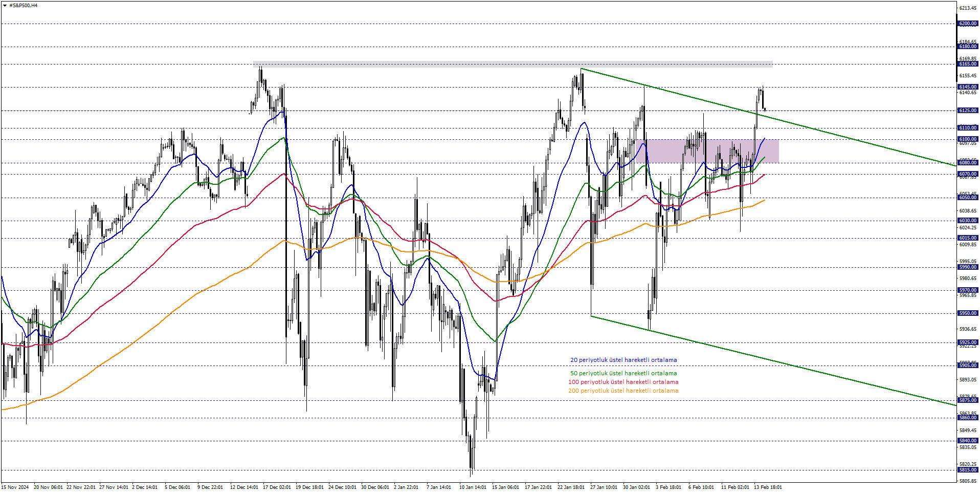
Task: Click the 7 Jan 14:01 time label
Action: (439, 487)
